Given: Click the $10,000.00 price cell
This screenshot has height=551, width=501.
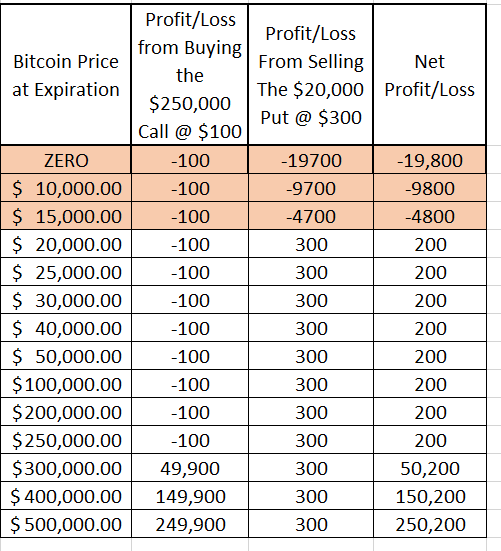Looking at the screenshot, I should (x=66, y=188).
